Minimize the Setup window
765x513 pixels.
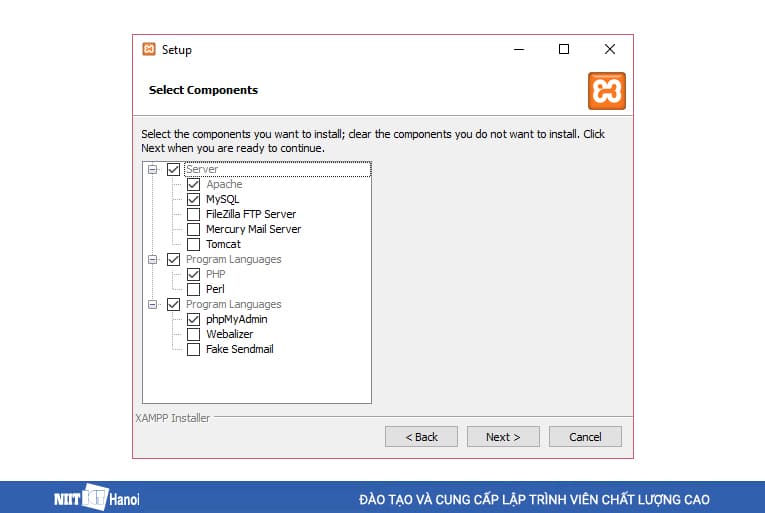pyautogui.click(x=519, y=49)
